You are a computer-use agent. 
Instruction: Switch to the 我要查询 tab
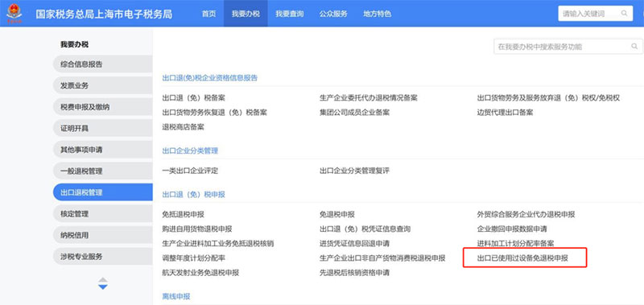(290, 14)
